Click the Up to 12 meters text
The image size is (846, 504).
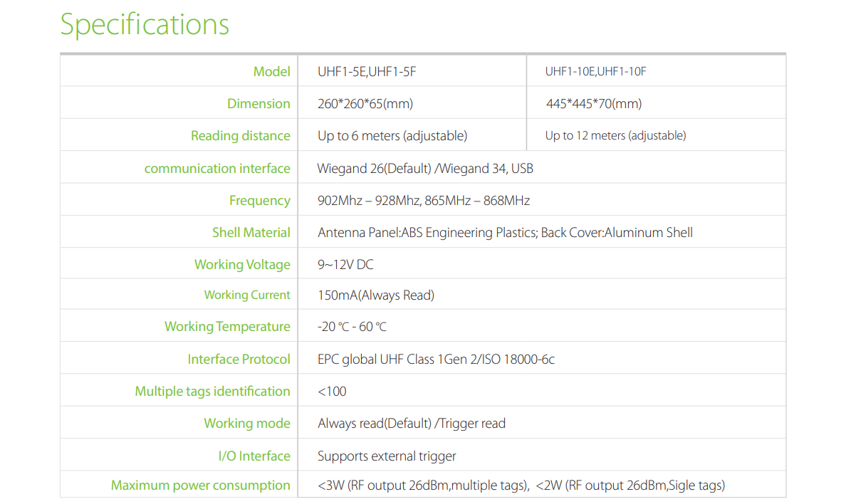615,136
